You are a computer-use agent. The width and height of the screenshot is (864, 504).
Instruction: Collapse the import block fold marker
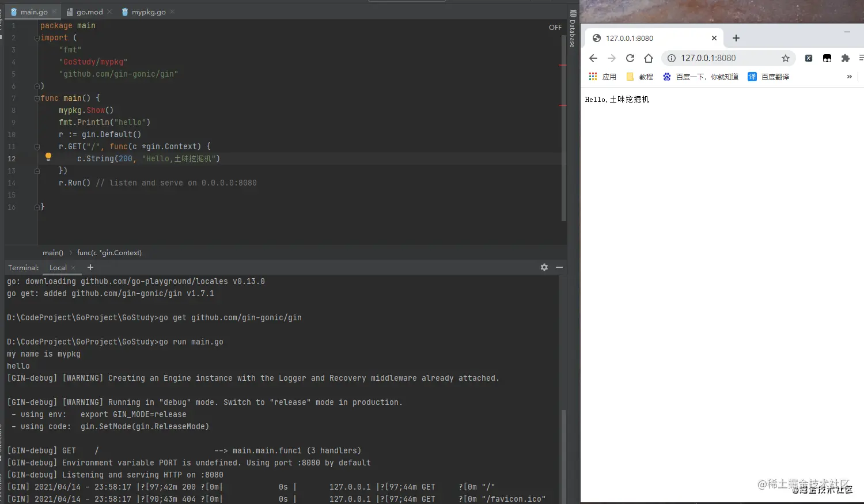(37, 38)
